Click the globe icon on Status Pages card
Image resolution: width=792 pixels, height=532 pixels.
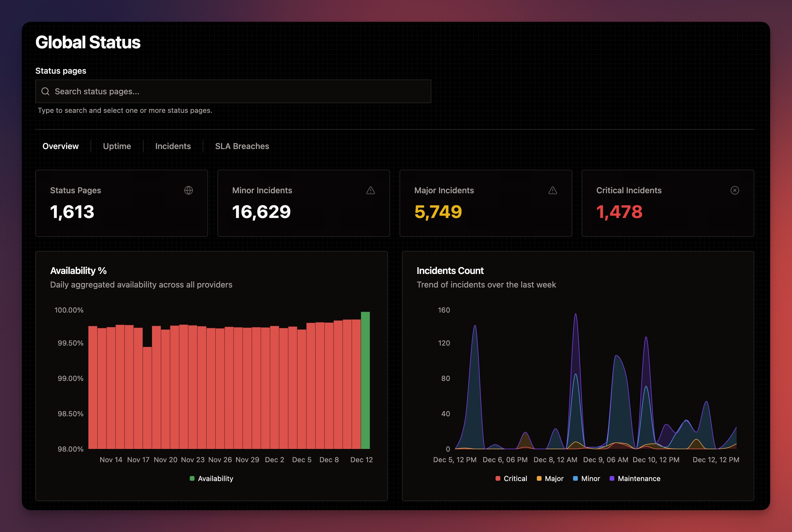point(189,190)
